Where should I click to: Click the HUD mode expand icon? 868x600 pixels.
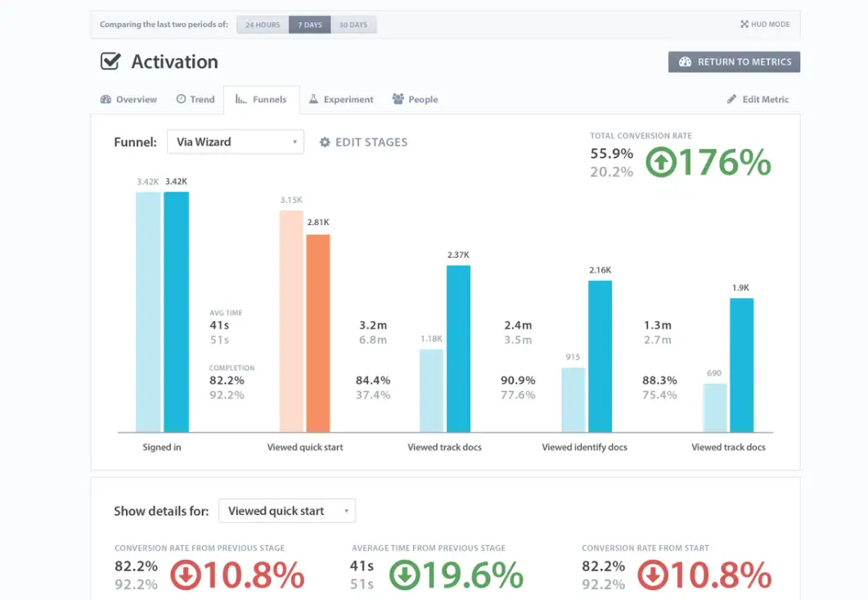pyautogui.click(x=744, y=25)
